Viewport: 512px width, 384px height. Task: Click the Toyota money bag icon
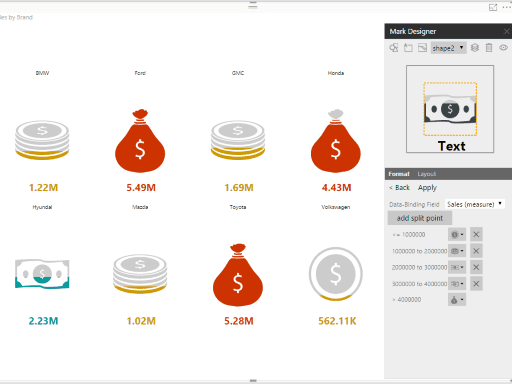[238, 275]
